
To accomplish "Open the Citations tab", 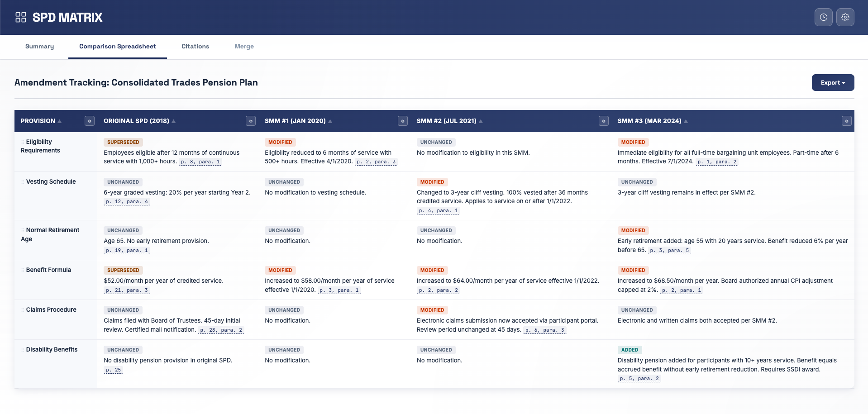I will pos(195,47).
